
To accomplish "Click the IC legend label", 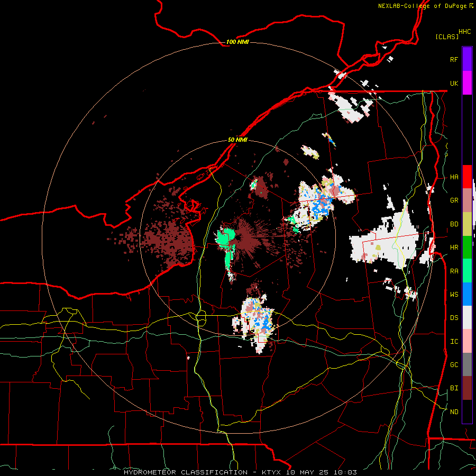I will coord(454,342).
